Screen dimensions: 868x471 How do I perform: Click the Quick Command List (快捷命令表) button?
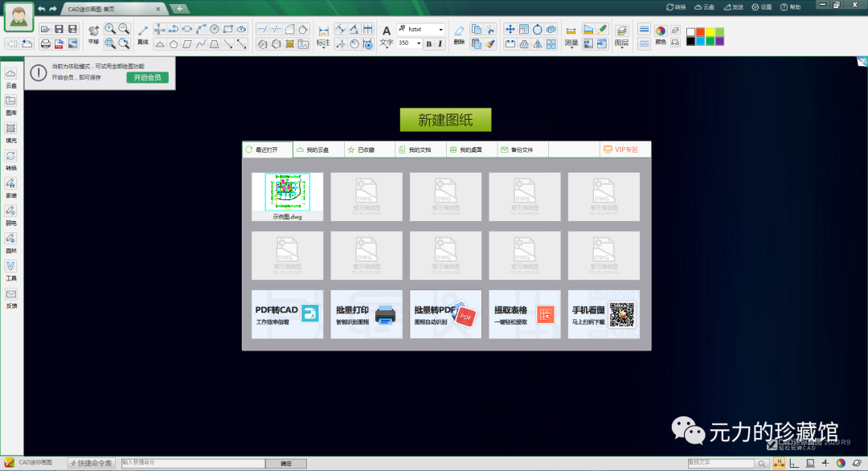92,463
